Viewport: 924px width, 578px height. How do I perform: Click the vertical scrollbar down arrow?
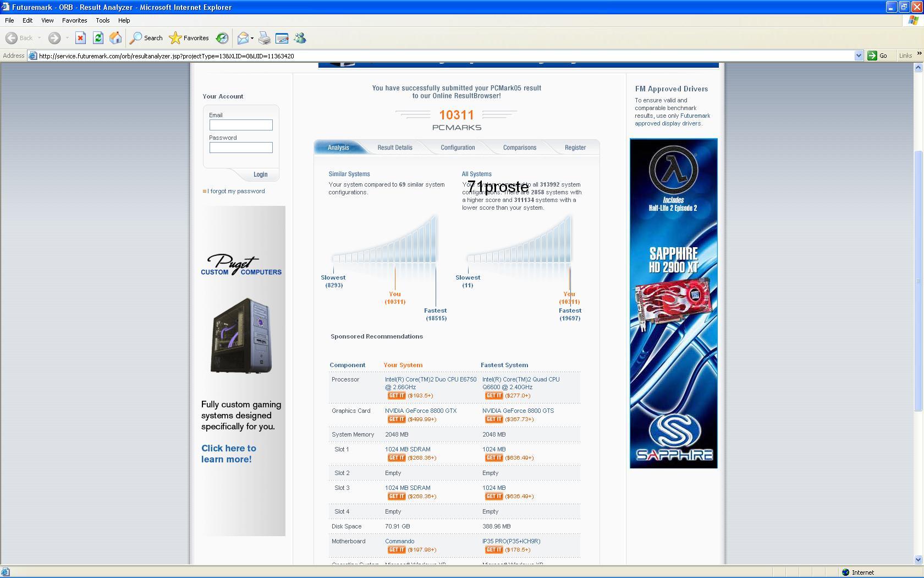(918, 559)
